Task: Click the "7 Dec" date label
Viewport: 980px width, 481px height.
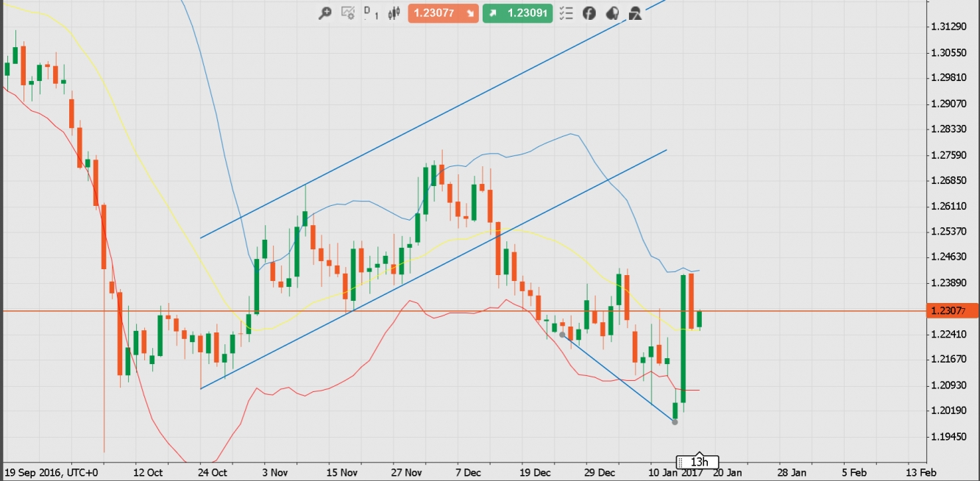Action: click(469, 472)
